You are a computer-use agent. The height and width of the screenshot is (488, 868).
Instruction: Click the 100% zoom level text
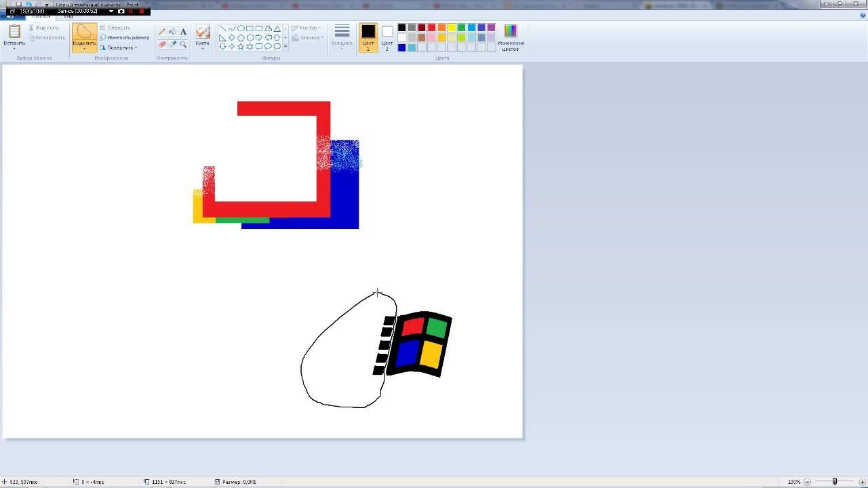coord(794,482)
